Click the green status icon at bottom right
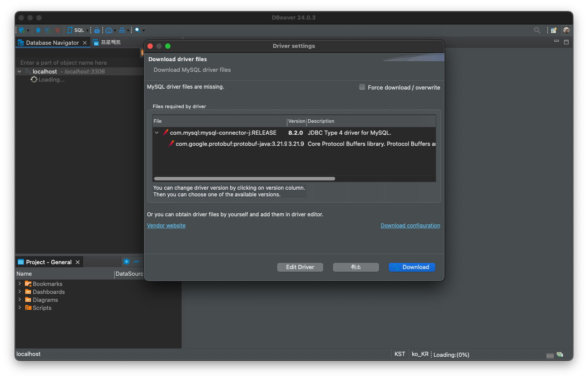588x379 pixels. [x=560, y=355]
